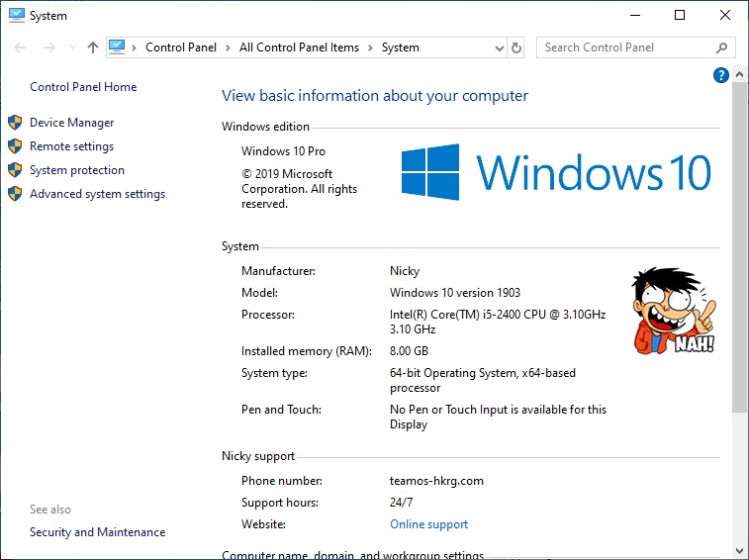Viewport: 749px width, 560px height.
Task: Expand chevron before Control Panel breadcrumb
Action: [x=135, y=47]
